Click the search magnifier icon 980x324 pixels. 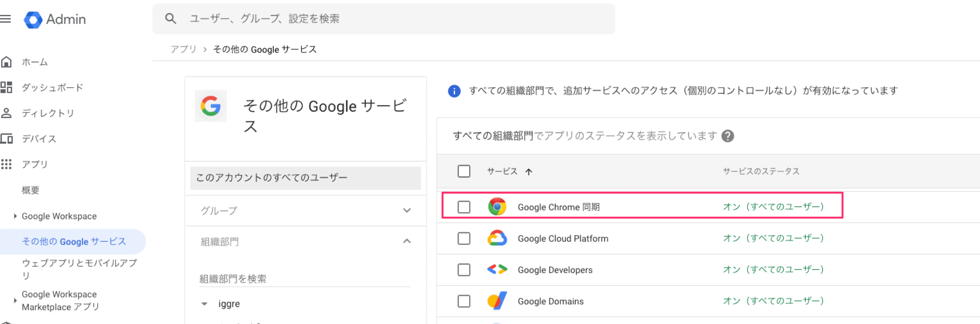(170, 18)
